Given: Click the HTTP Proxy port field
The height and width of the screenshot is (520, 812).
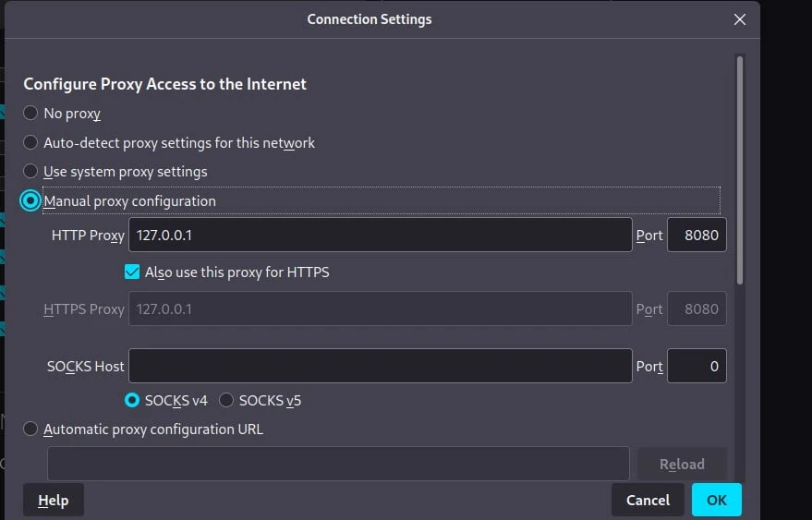Looking at the screenshot, I should 697,236.
